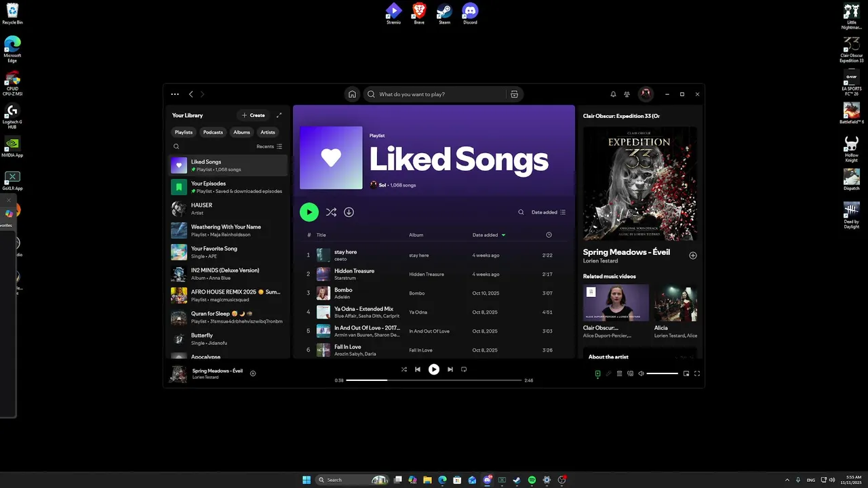This screenshot has width=868, height=488.
Task: Open Starstrum artist link under Hidden Treasure
Action: (x=345, y=278)
